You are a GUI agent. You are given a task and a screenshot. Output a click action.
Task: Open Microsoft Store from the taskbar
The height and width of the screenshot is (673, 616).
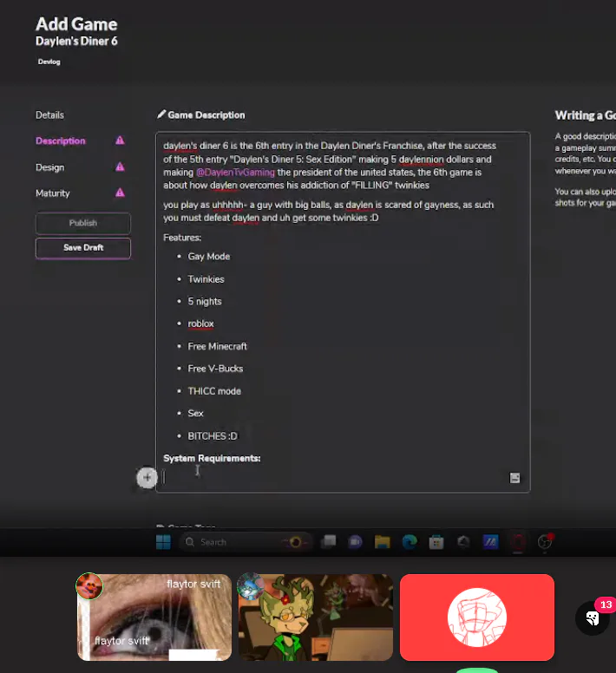pyautogui.click(x=436, y=542)
